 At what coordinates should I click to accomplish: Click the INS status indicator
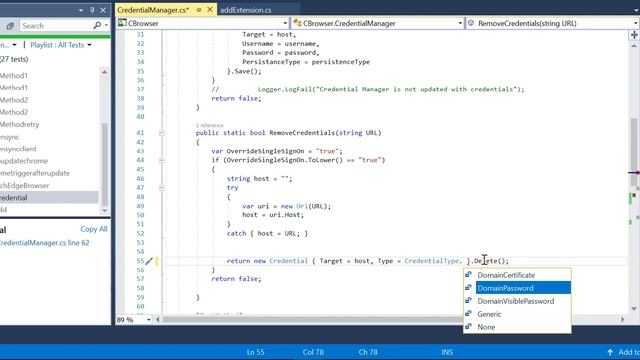[x=447, y=352]
